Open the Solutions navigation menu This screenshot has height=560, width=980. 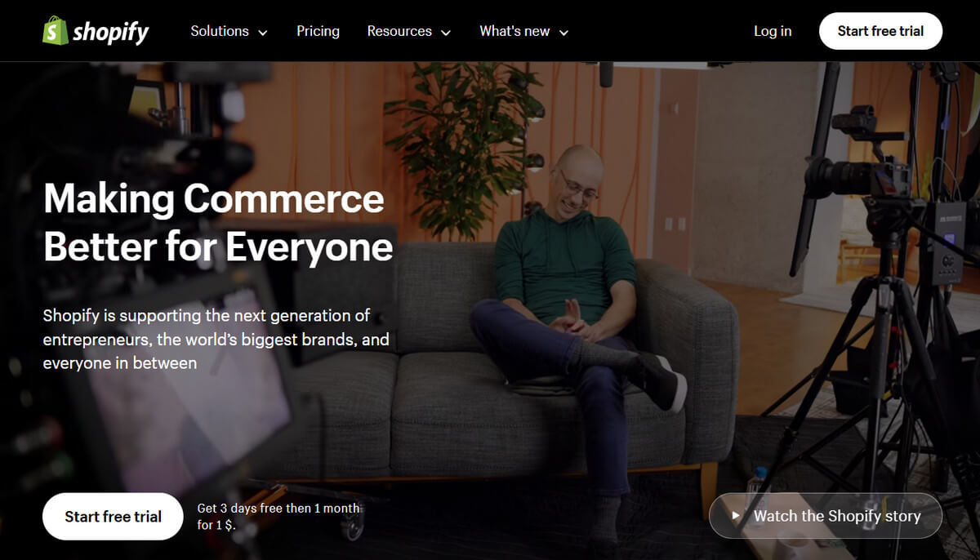[x=229, y=31]
